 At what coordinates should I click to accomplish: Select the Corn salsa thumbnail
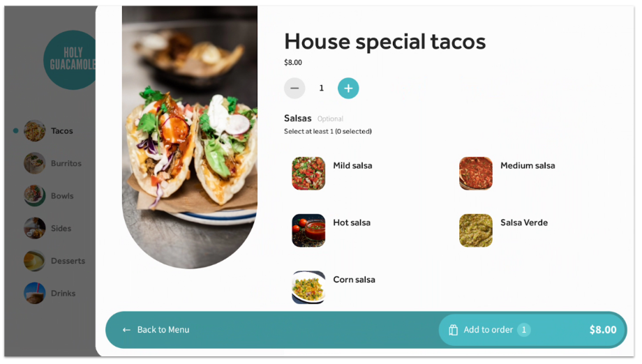coord(308,287)
